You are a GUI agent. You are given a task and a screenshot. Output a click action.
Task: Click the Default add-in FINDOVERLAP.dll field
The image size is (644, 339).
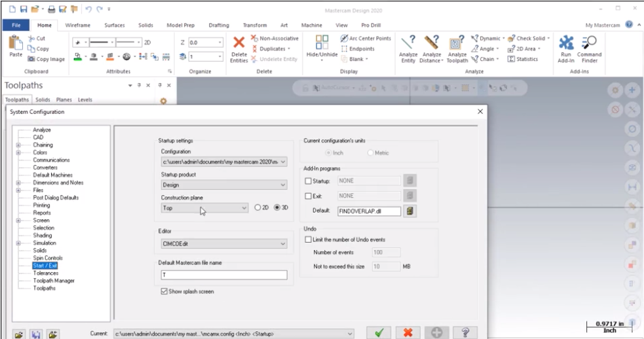[x=369, y=211]
